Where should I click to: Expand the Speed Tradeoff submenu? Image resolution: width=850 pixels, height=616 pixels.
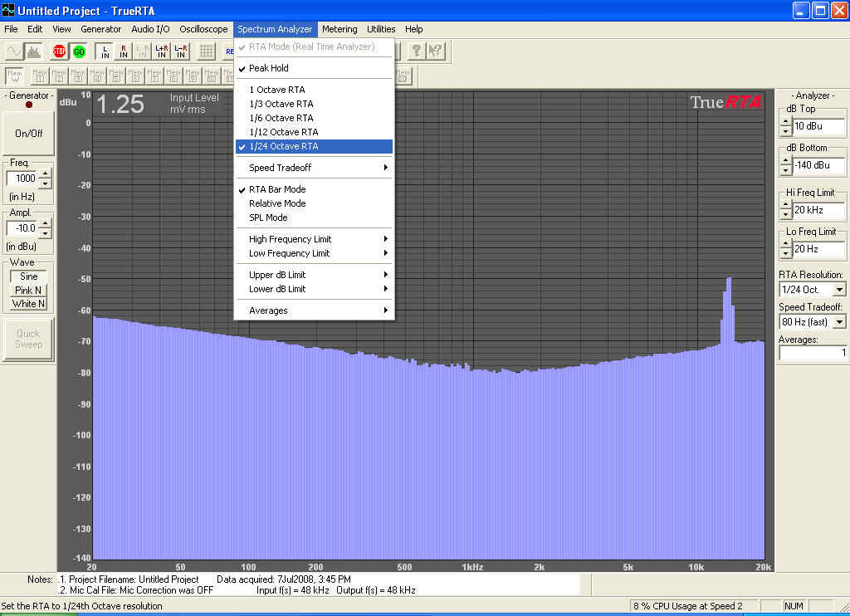click(x=314, y=168)
